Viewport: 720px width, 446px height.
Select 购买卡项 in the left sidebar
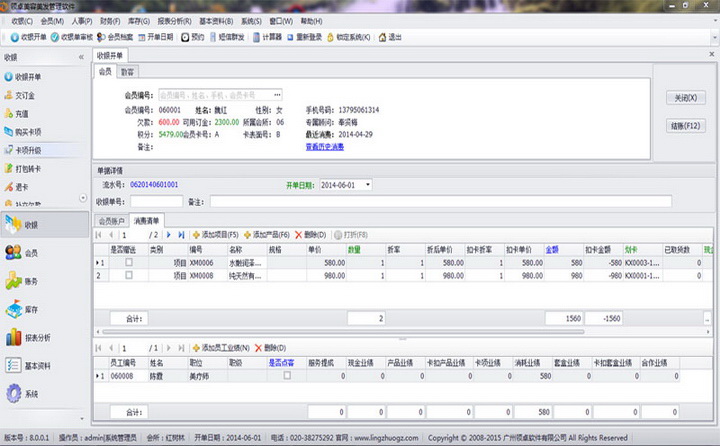click(x=23, y=132)
